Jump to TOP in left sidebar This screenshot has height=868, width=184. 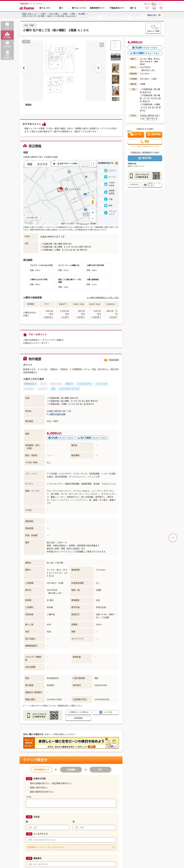pos(7,26)
